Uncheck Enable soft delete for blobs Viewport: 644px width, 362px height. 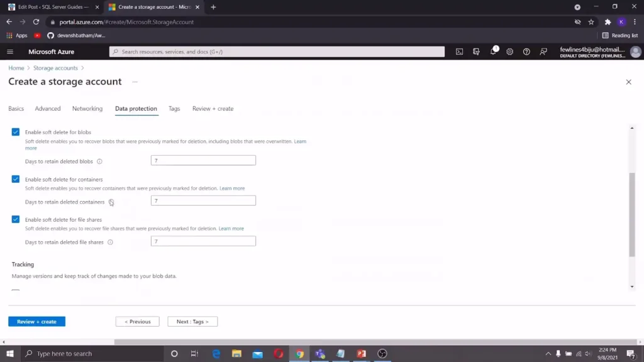click(16, 132)
